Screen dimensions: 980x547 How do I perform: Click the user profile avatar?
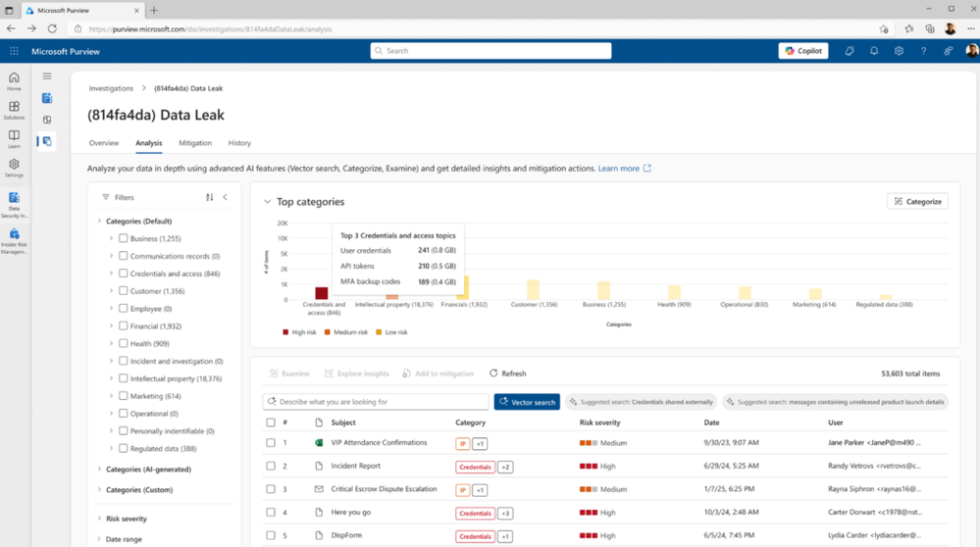972,51
